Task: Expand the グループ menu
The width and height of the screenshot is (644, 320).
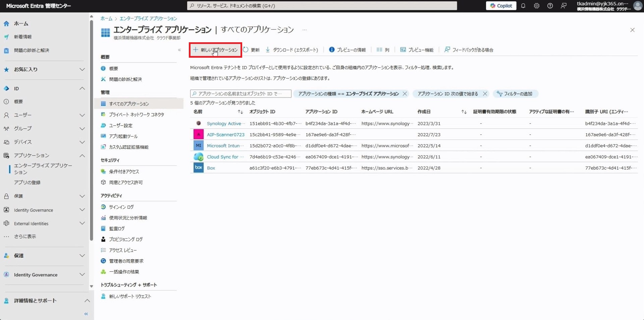Action: [82, 128]
